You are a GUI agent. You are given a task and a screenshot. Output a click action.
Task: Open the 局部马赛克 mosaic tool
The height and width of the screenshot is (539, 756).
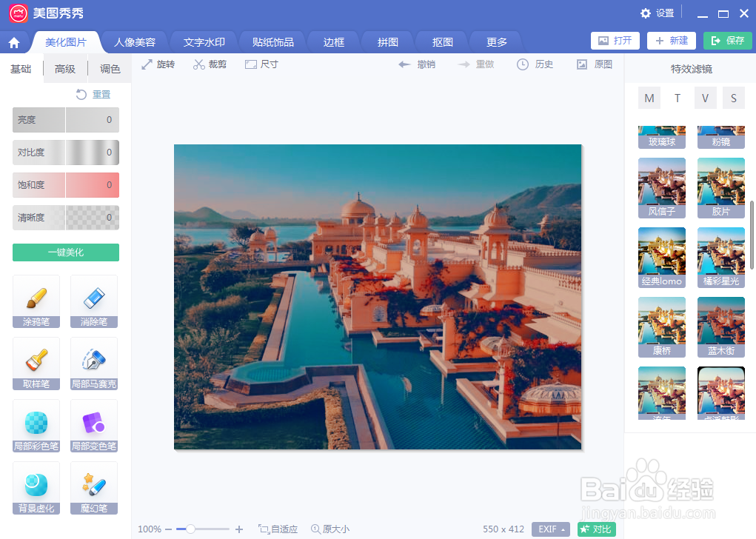click(x=93, y=364)
